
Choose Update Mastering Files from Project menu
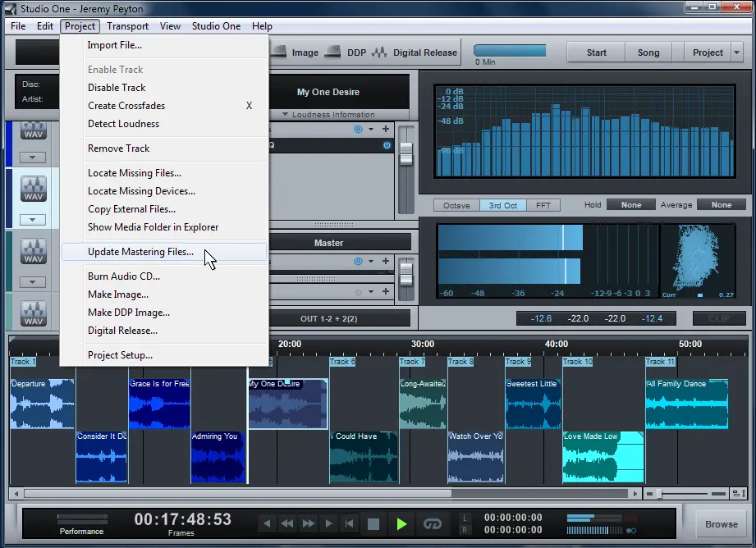click(x=164, y=252)
